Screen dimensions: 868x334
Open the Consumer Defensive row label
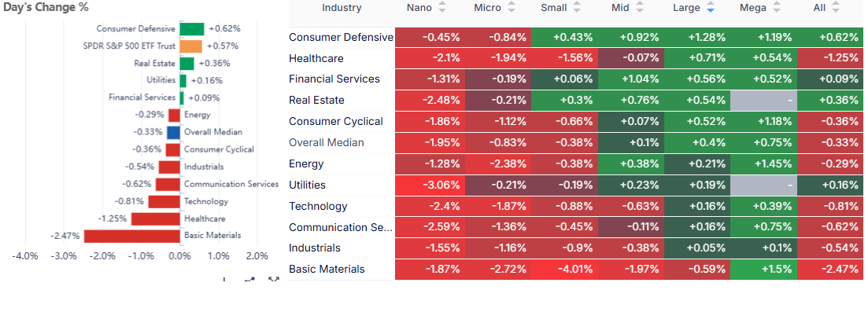tap(341, 37)
